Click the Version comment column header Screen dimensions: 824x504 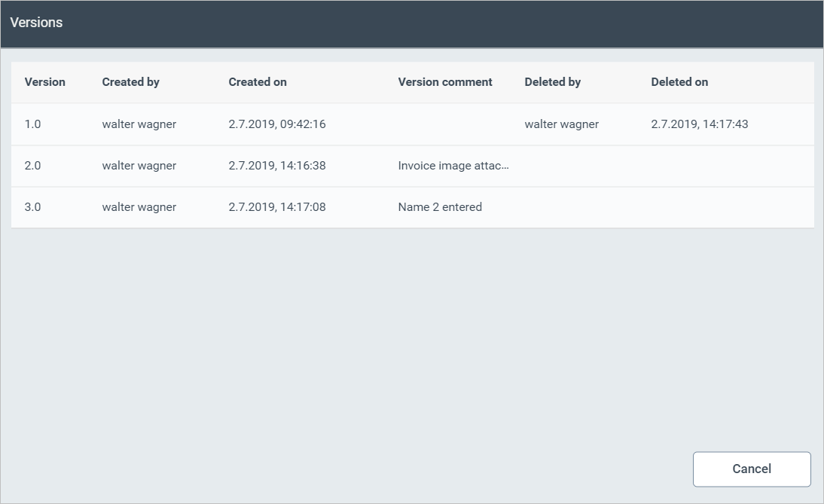(x=445, y=82)
